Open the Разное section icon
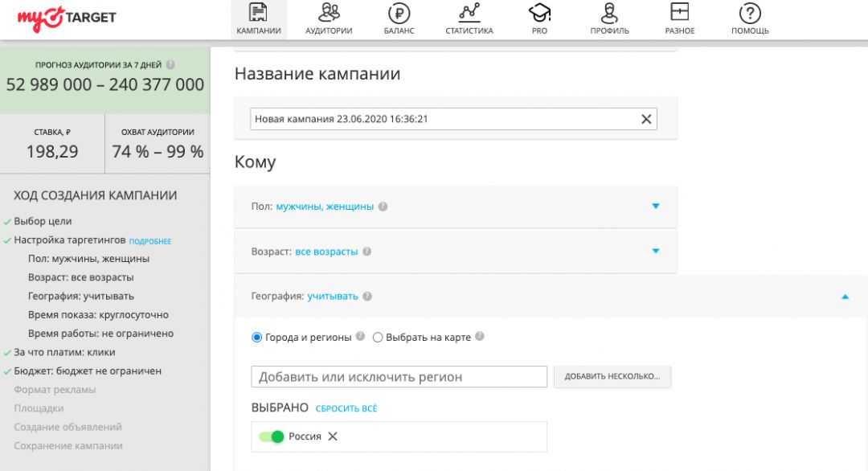Viewport: 868px width, 471px height. pos(679,13)
